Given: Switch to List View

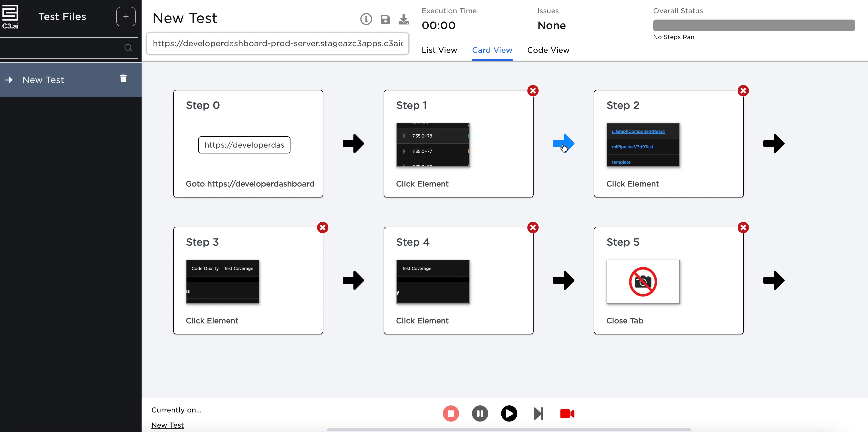Looking at the screenshot, I should [x=439, y=50].
